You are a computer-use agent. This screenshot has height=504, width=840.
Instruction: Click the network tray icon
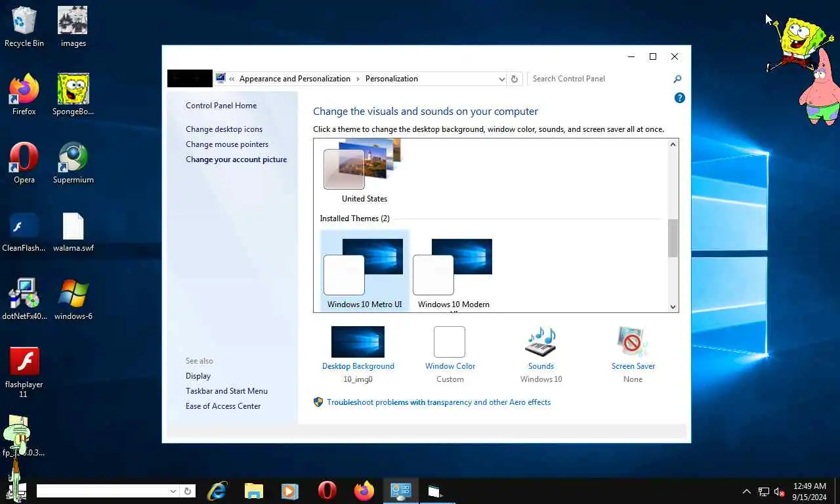tap(764, 492)
